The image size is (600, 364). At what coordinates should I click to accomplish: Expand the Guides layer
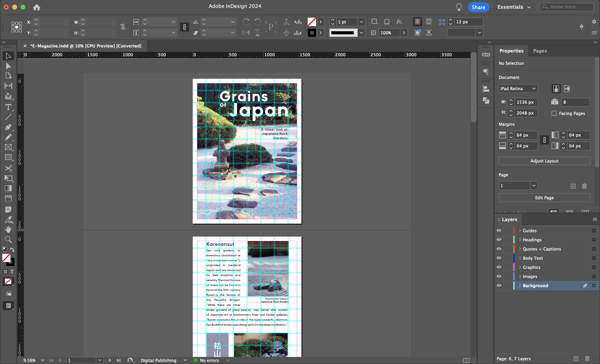click(x=520, y=231)
